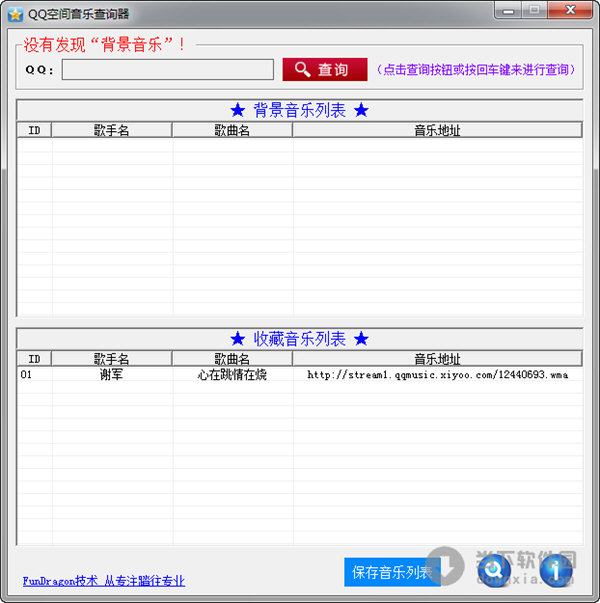Image resolution: width=600 pixels, height=603 pixels.
Task: Click the blue magnifier Q icon
Action: 494,571
